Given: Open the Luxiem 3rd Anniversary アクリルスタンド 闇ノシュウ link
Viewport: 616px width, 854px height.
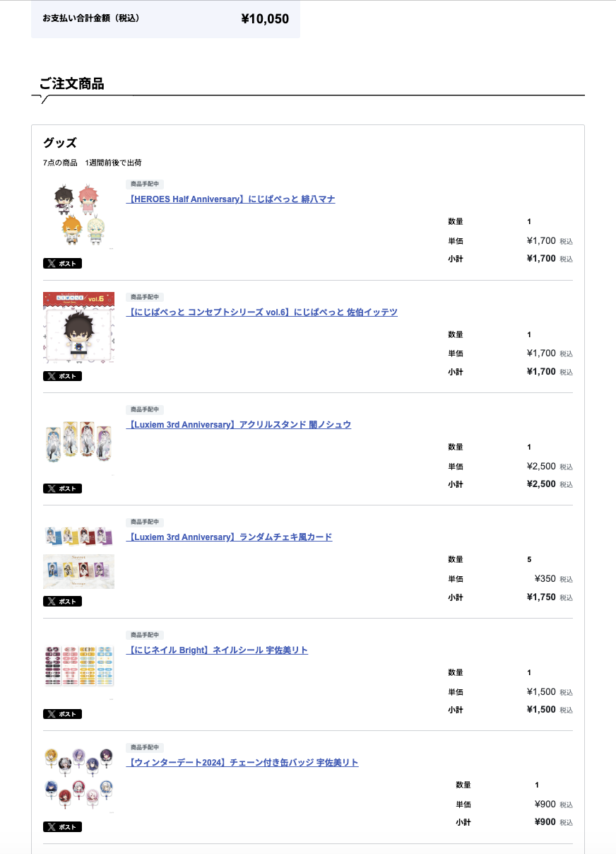Looking at the screenshot, I should pyautogui.click(x=238, y=425).
